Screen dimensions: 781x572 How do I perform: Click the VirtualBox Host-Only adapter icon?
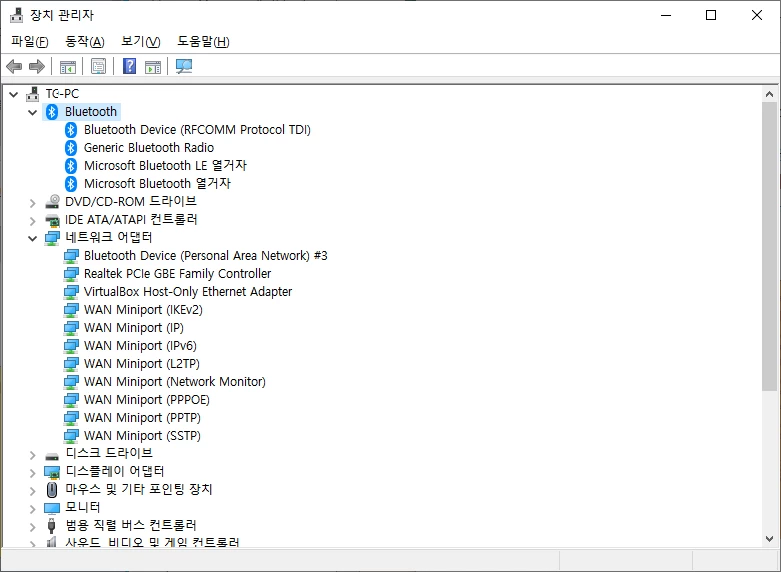click(x=71, y=291)
